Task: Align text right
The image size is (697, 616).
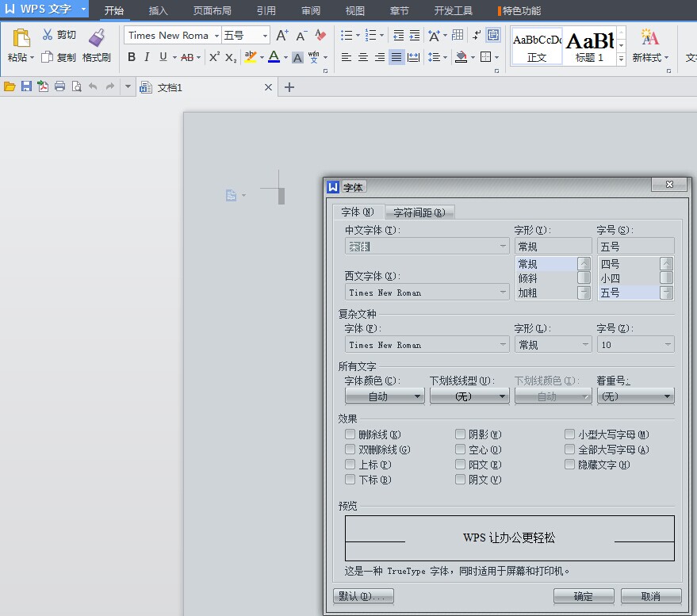Action: pos(379,57)
